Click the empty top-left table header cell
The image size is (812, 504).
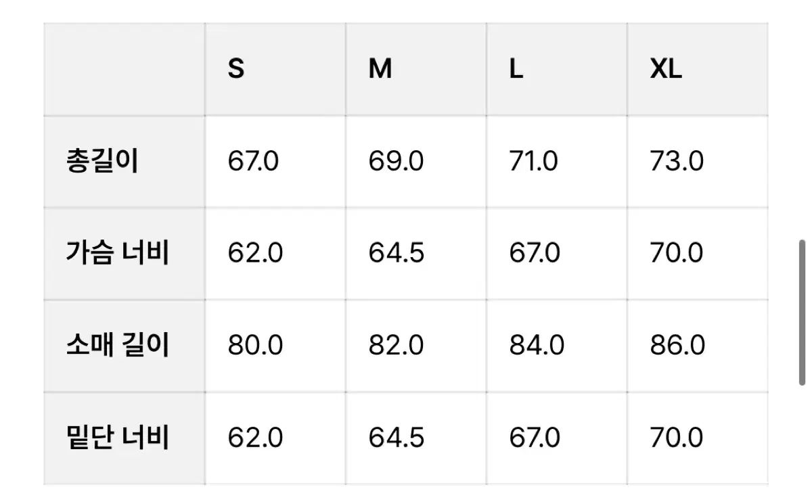point(125,69)
